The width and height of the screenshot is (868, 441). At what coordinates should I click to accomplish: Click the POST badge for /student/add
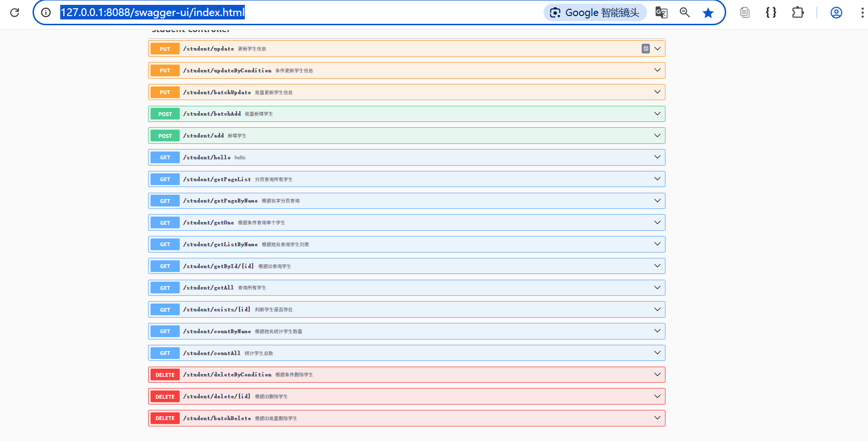tap(165, 136)
